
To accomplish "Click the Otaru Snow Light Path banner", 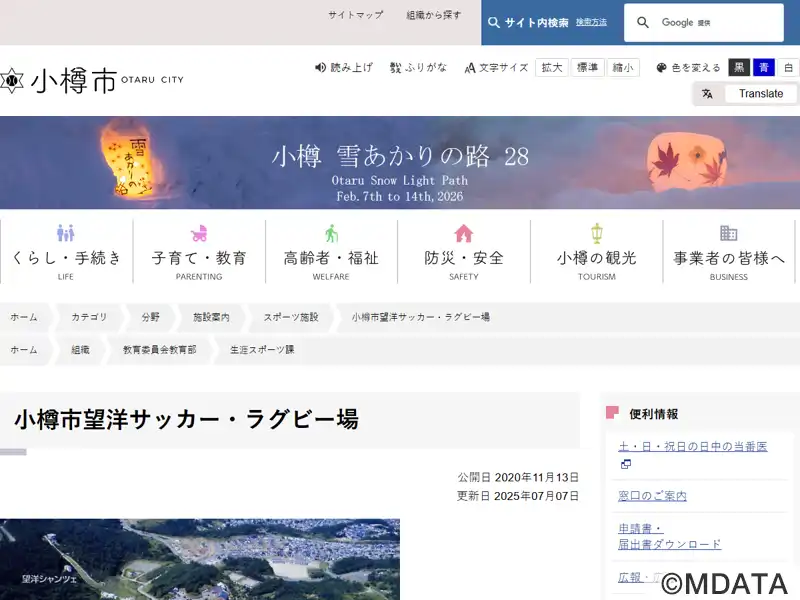I will click(400, 163).
